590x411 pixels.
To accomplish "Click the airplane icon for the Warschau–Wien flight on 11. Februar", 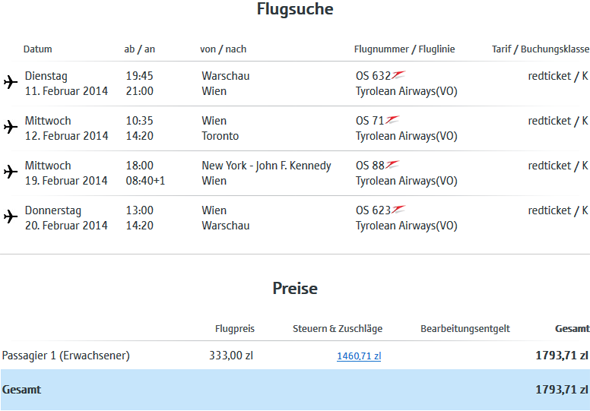I will (11, 82).
